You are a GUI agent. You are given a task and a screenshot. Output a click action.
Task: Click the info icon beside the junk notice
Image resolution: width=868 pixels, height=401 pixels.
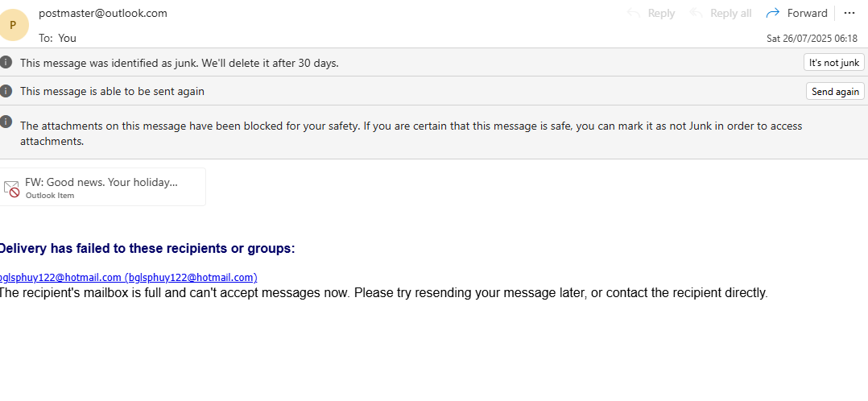point(6,62)
